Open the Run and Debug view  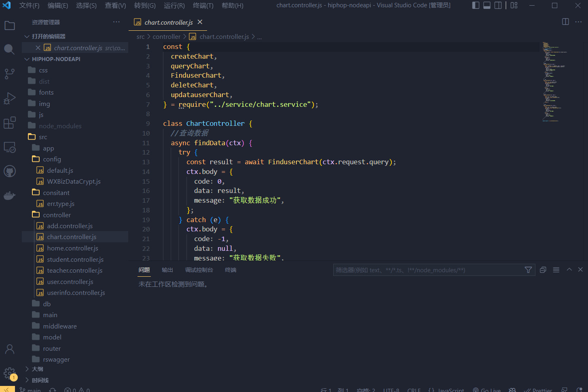click(x=10, y=98)
